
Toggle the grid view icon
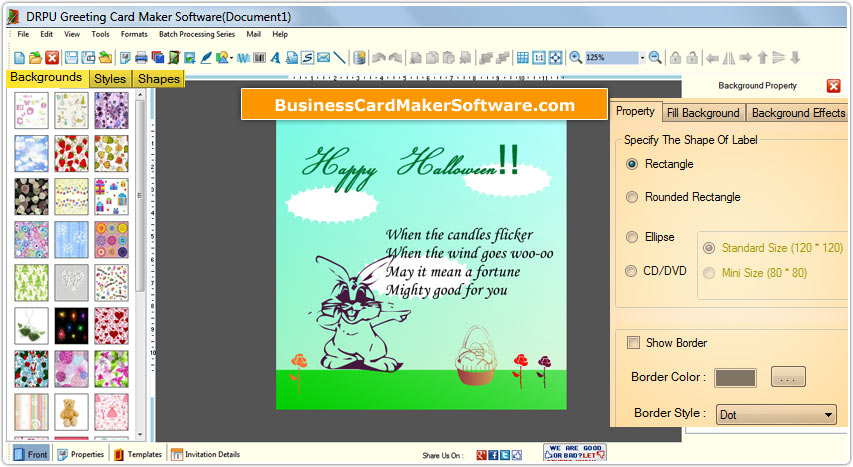(523, 58)
